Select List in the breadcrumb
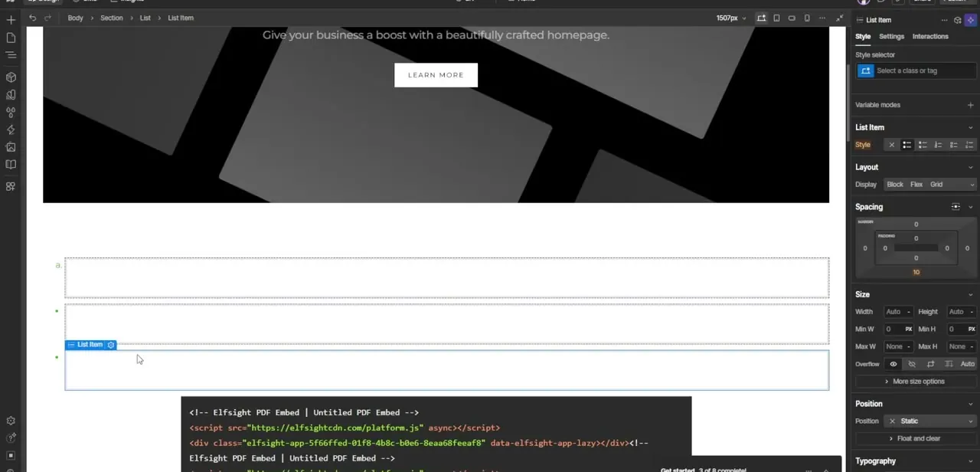This screenshot has height=472, width=980. [x=145, y=18]
